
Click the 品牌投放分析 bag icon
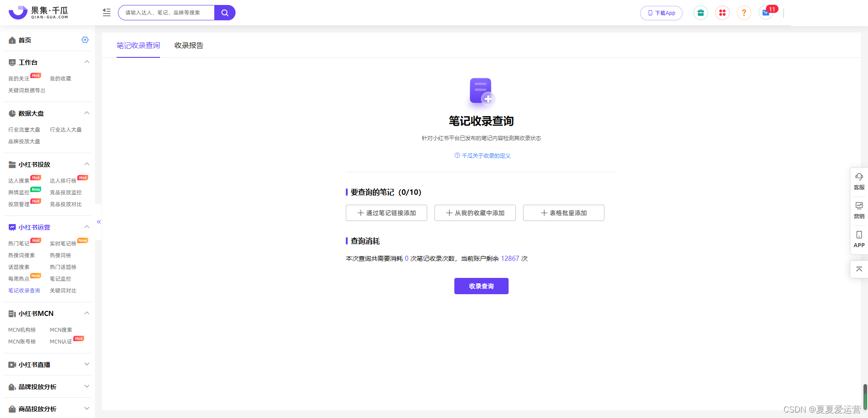tap(12, 387)
